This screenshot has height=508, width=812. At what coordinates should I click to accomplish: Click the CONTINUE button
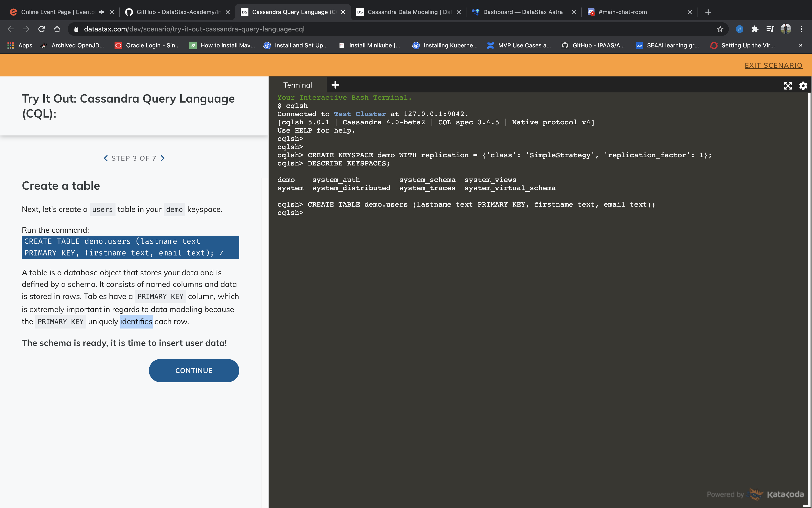click(x=194, y=370)
